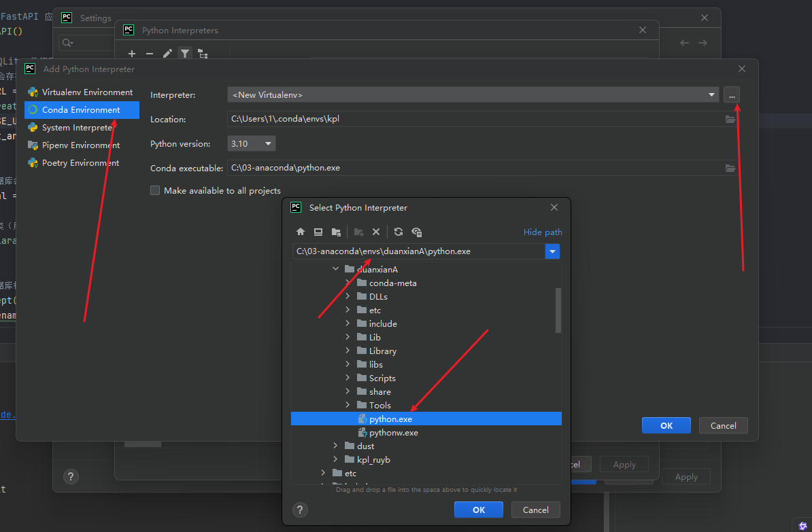Expand the kpl_ruyb folder
Screen dimensions: 812x532
[x=335, y=459]
